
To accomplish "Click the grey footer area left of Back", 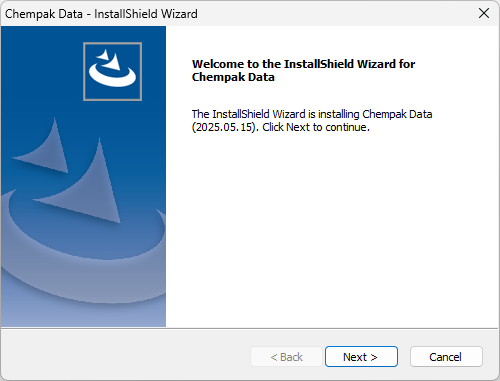I will tap(126, 357).
